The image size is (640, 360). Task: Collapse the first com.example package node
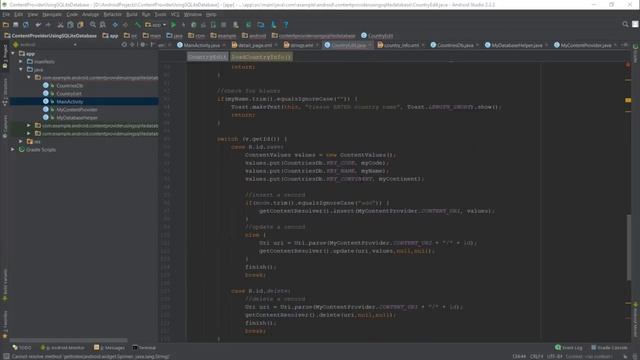coord(29,77)
